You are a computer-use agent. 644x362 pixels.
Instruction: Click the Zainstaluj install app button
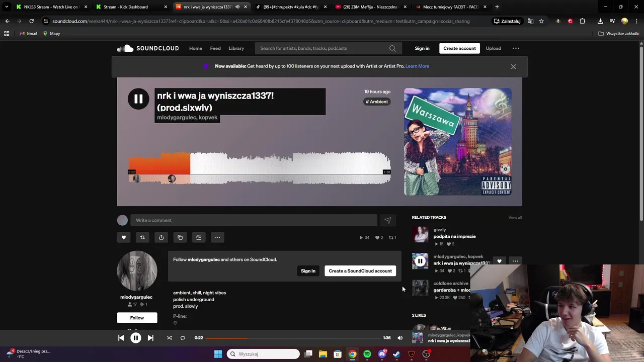[x=507, y=21]
